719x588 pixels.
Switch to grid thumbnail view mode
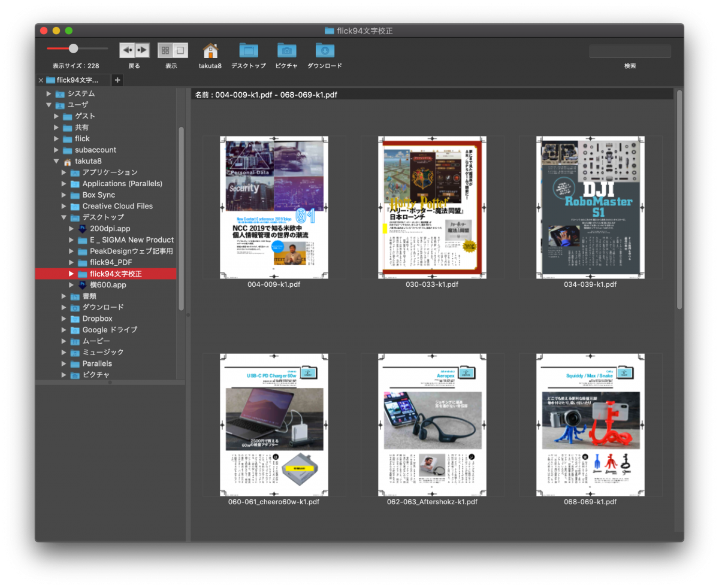(165, 50)
